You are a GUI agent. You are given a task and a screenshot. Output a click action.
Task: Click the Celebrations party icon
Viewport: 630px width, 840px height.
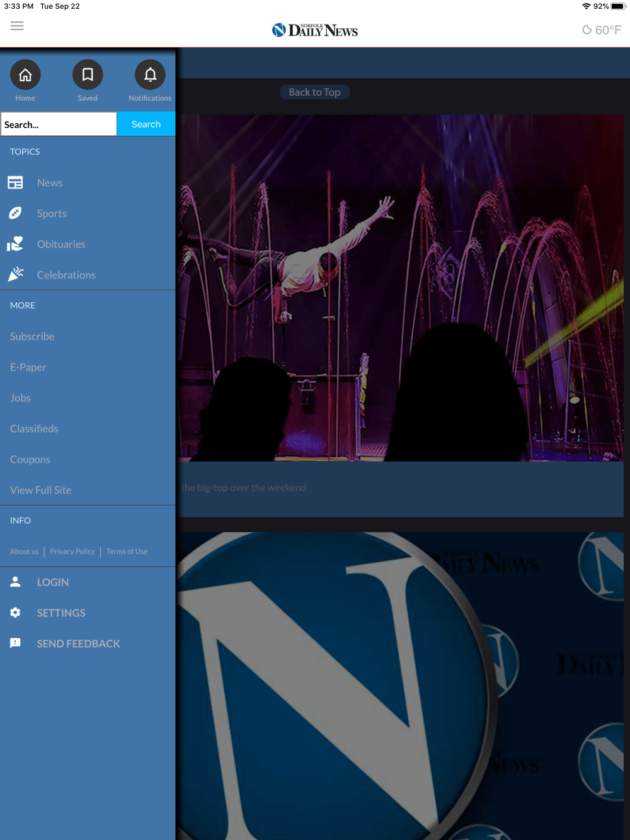click(15, 275)
